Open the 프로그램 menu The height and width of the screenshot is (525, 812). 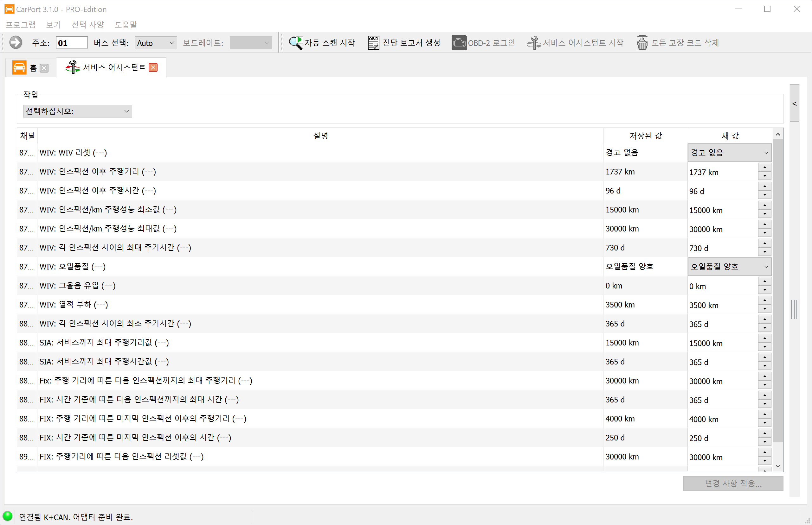pos(20,24)
